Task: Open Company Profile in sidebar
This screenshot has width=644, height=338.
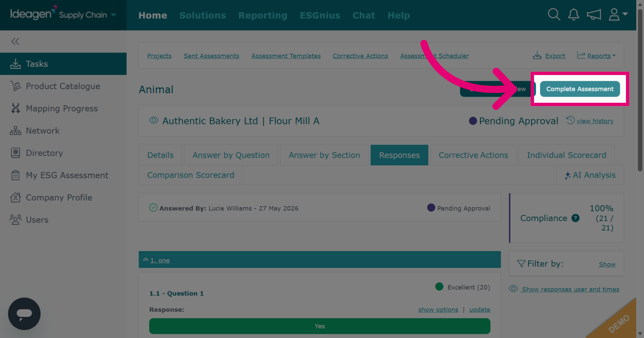Action: coord(63,198)
